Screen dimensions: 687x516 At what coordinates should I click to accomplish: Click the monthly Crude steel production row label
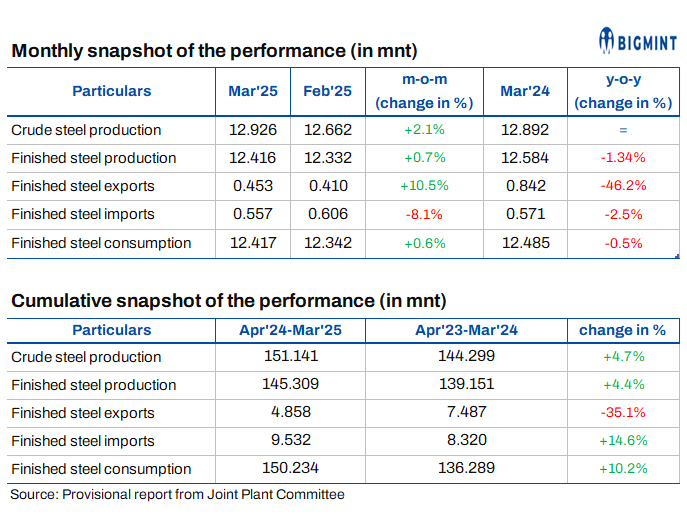pyautogui.click(x=86, y=130)
